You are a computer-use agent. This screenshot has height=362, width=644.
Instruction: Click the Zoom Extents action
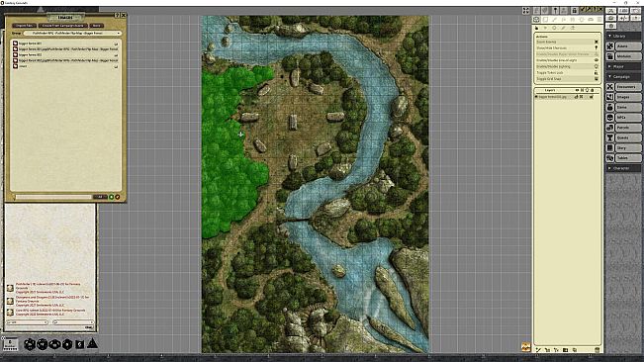click(567, 42)
